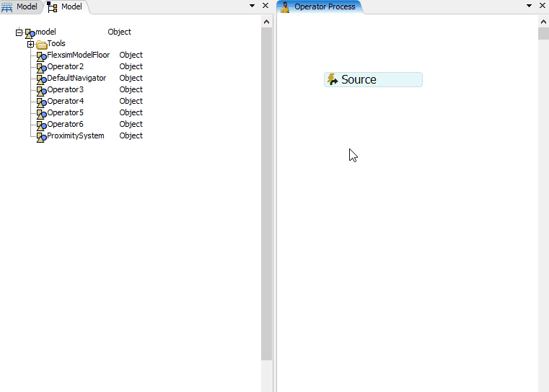
Task: Select the Operator Process tab
Action: 324,6
